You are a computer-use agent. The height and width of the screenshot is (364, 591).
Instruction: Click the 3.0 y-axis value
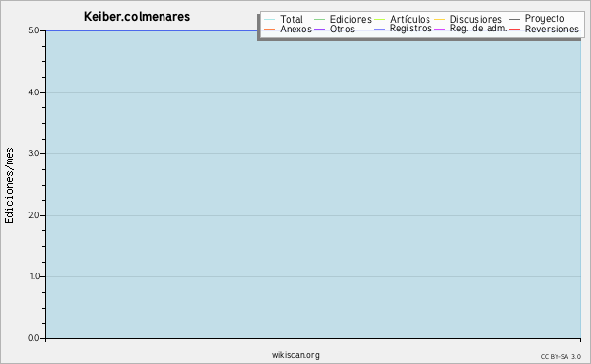pyautogui.click(x=33, y=153)
